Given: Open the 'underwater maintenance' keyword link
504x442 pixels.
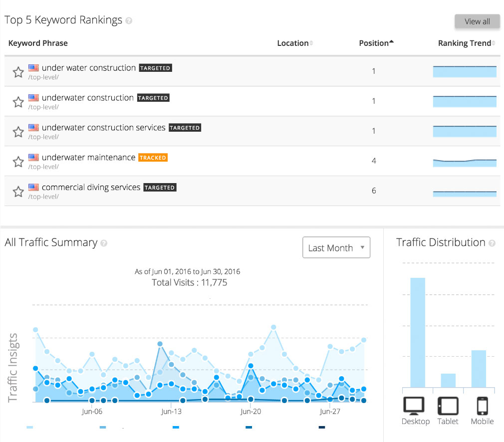Looking at the screenshot, I should 88,158.
